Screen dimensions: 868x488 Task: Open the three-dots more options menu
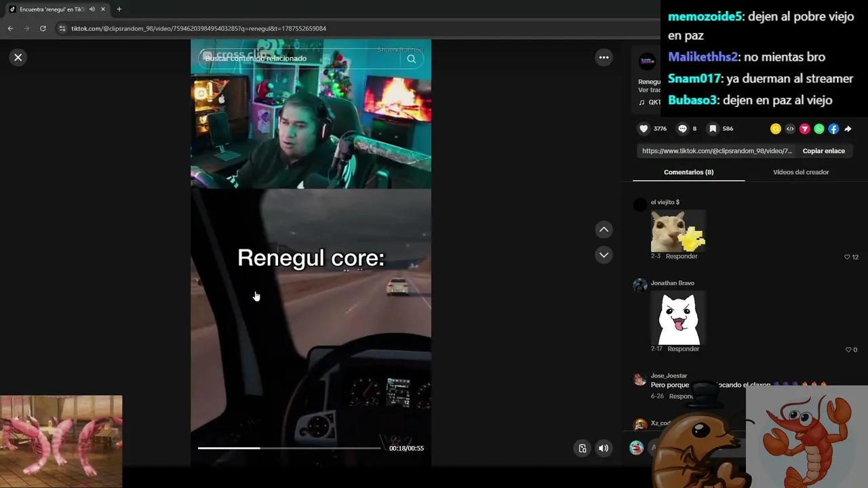pyautogui.click(x=604, y=58)
